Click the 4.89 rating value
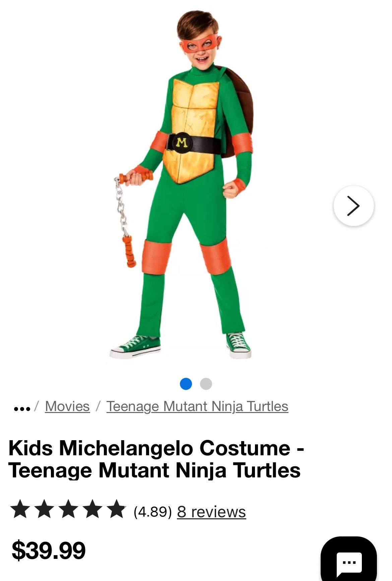This screenshot has width=392, height=581. [152, 512]
